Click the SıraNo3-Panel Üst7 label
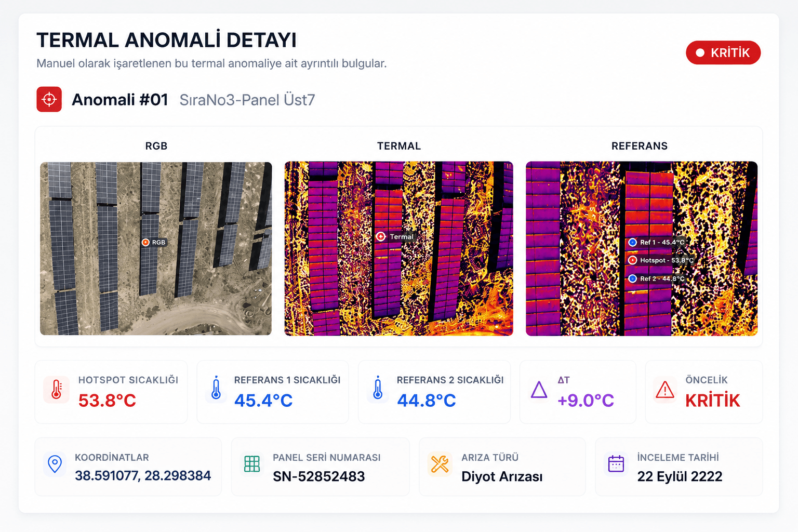The width and height of the screenshot is (798, 532). click(247, 100)
